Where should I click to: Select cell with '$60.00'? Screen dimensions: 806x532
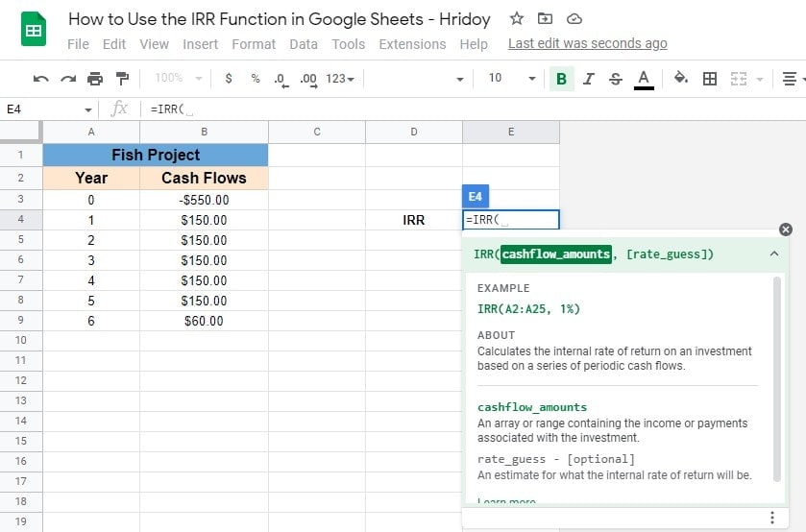click(x=204, y=321)
